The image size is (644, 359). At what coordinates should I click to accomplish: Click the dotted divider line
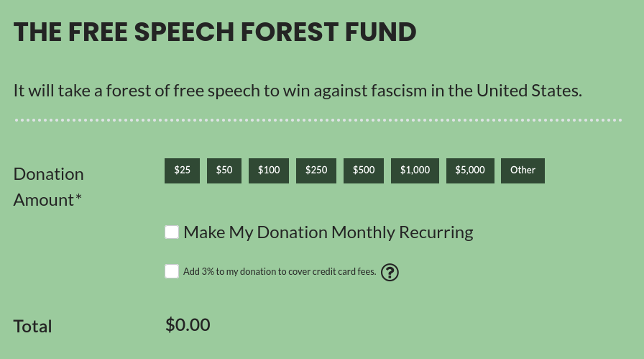tap(318, 120)
